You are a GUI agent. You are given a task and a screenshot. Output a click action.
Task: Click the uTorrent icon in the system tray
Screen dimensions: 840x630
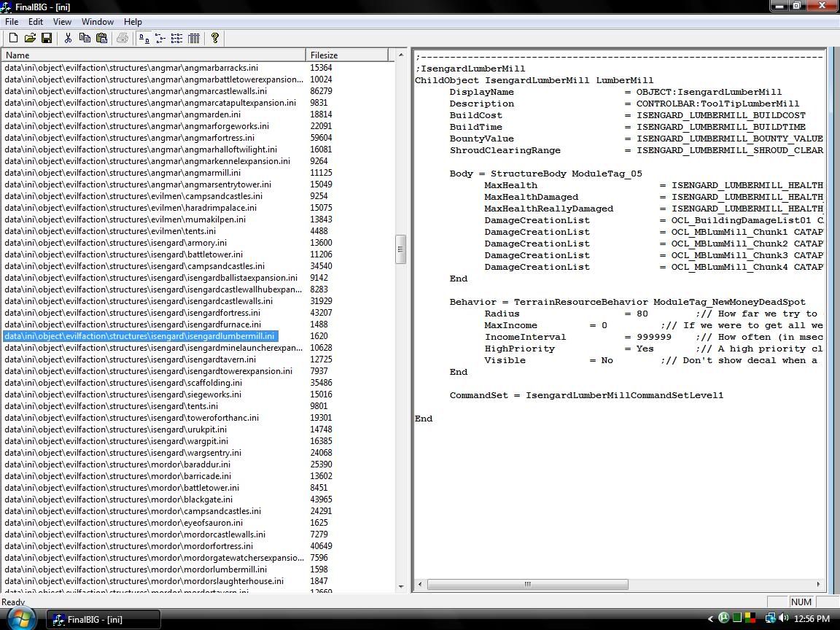(723, 618)
